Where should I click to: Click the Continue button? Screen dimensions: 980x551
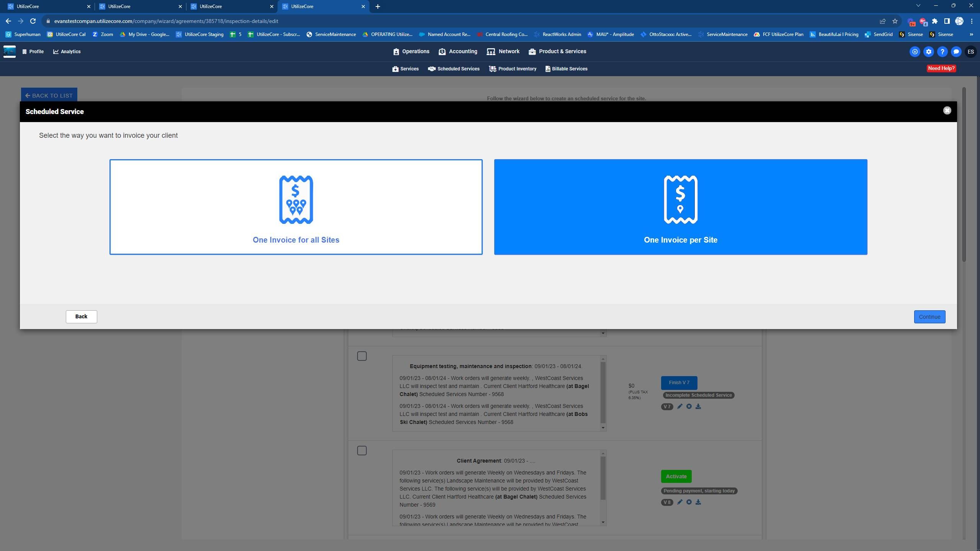click(x=929, y=317)
